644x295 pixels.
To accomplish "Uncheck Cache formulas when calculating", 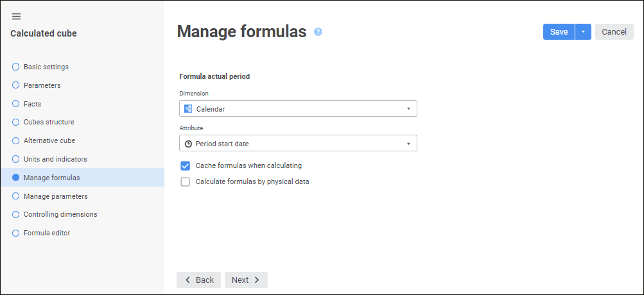I will point(186,165).
